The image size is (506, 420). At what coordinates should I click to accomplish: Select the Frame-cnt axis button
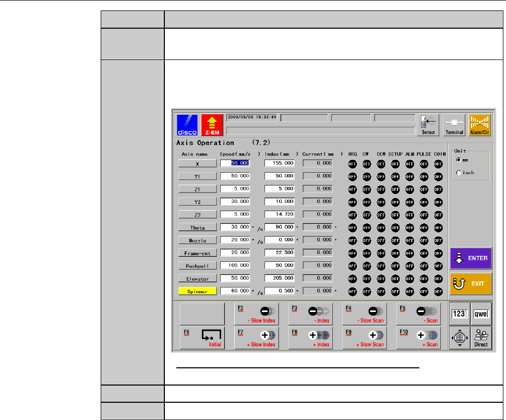tap(198, 253)
